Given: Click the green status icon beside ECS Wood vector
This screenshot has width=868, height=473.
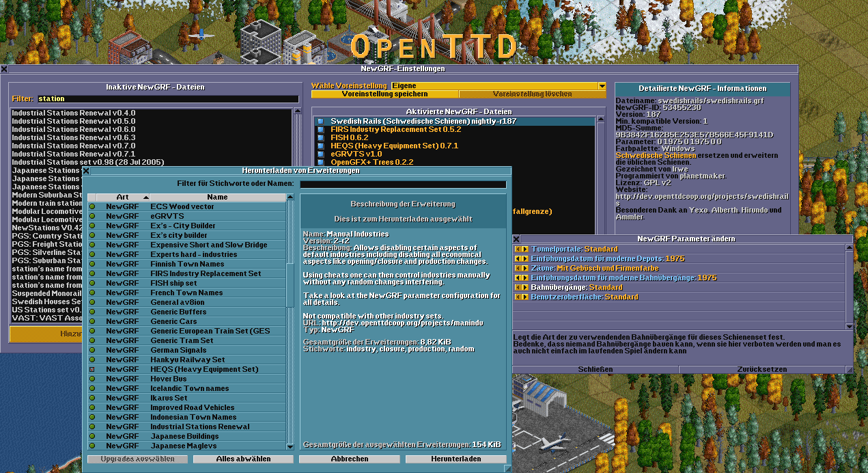Looking at the screenshot, I should point(93,206).
